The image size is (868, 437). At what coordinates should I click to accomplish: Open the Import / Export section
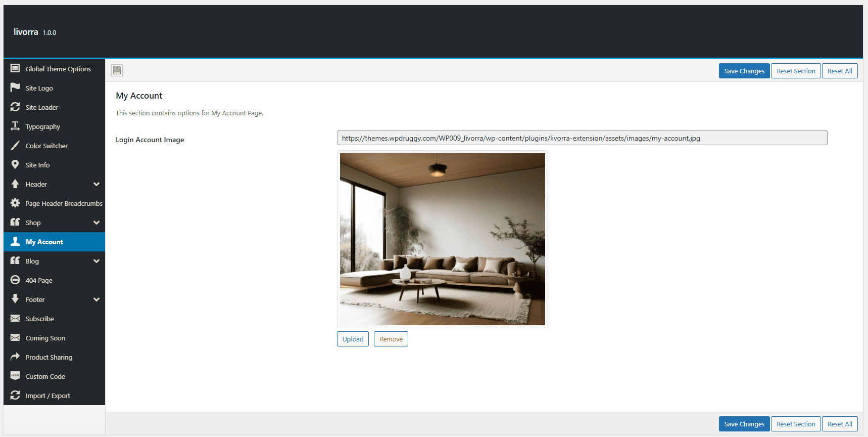point(54,396)
